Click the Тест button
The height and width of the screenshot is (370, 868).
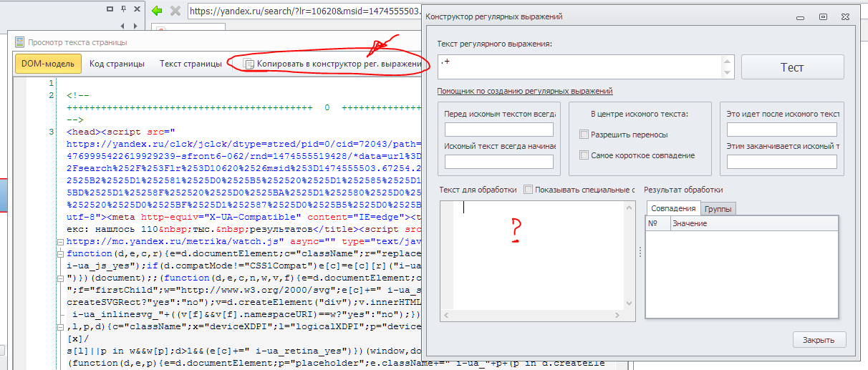[x=792, y=67]
